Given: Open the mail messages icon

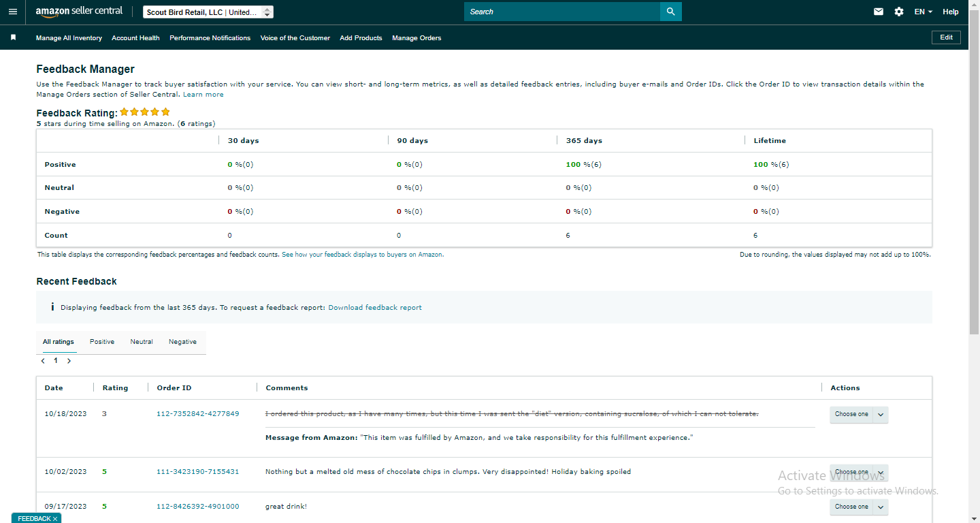Looking at the screenshot, I should click(x=879, y=12).
